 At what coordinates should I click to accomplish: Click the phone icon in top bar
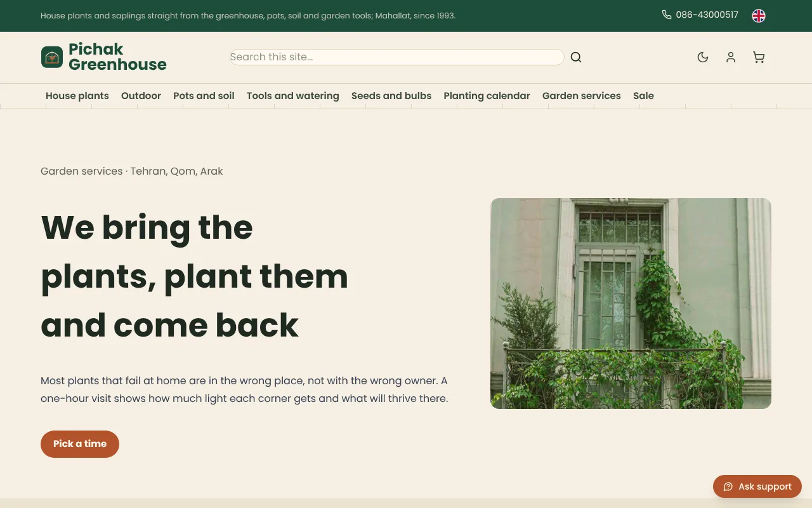click(x=667, y=15)
